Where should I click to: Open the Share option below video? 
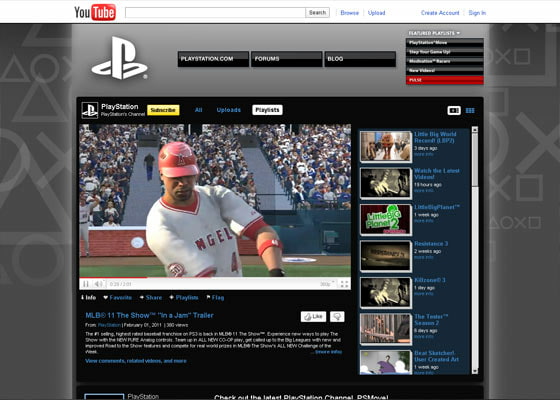(151, 298)
